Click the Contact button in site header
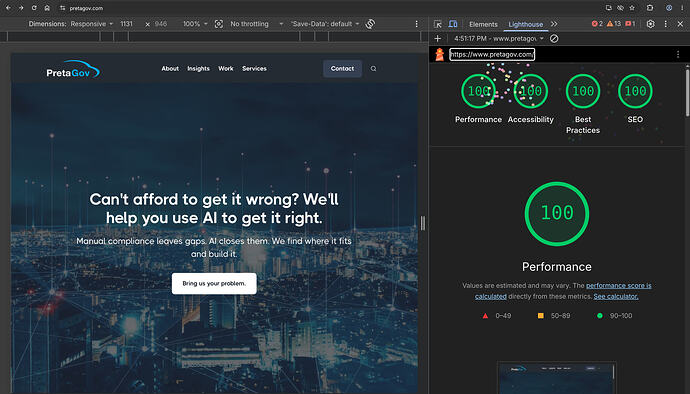Image resolution: width=690 pixels, height=394 pixels. pos(342,69)
